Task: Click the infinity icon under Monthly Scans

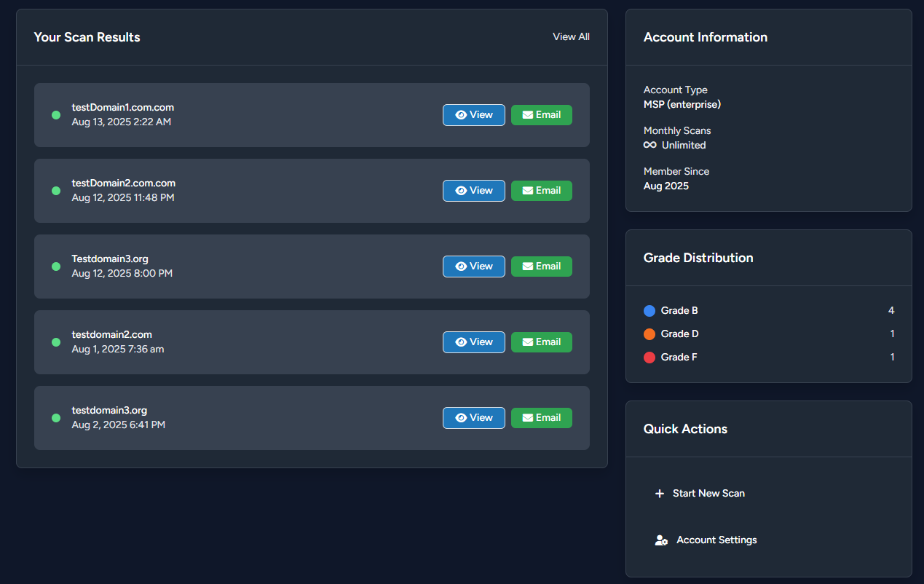Action: point(649,145)
